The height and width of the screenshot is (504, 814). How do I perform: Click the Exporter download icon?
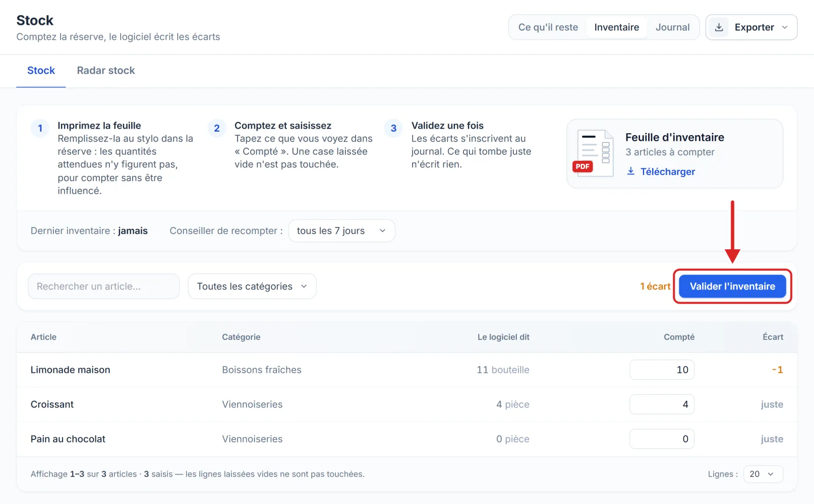coord(719,27)
